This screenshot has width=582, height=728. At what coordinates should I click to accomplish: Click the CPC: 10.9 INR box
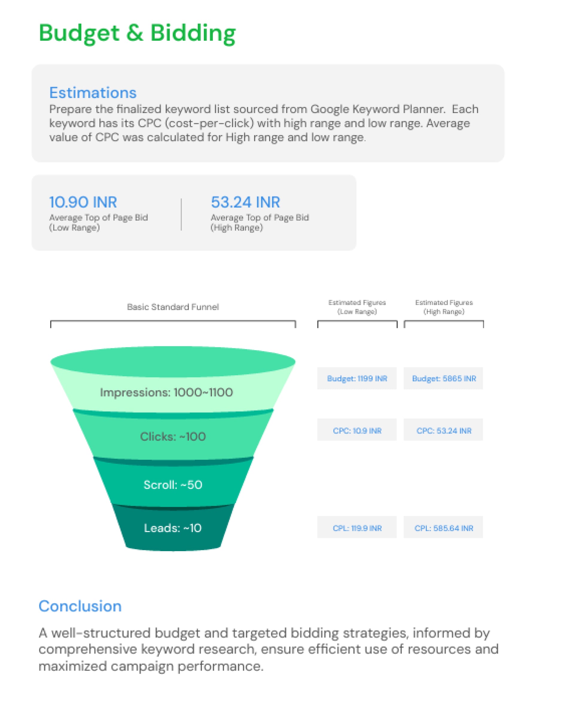[357, 431]
